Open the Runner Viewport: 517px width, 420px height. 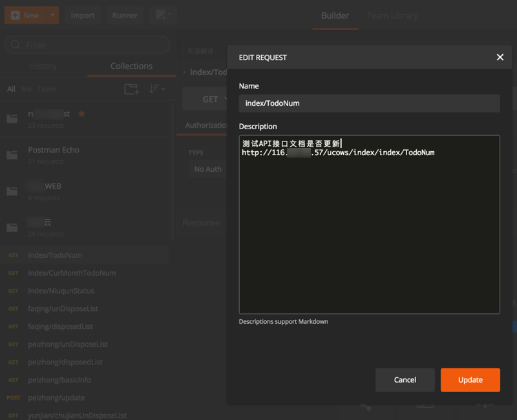(x=125, y=15)
